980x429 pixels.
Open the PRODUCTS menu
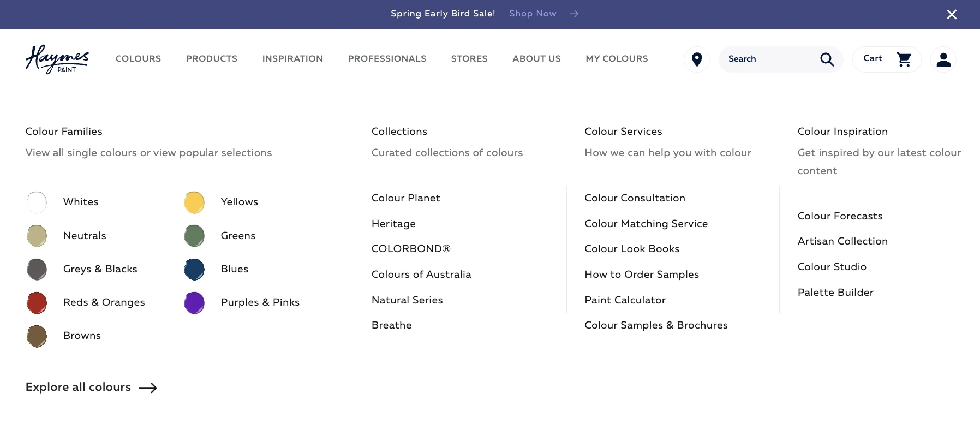[x=212, y=59]
